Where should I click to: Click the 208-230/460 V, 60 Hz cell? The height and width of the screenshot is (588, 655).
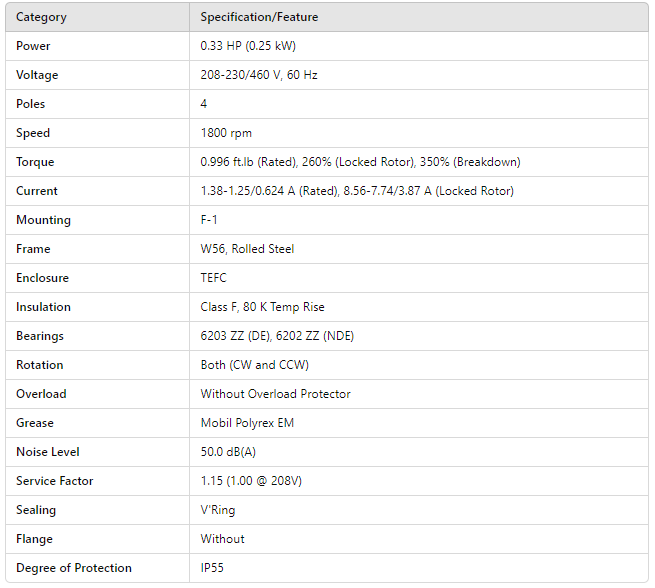(x=259, y=75)
